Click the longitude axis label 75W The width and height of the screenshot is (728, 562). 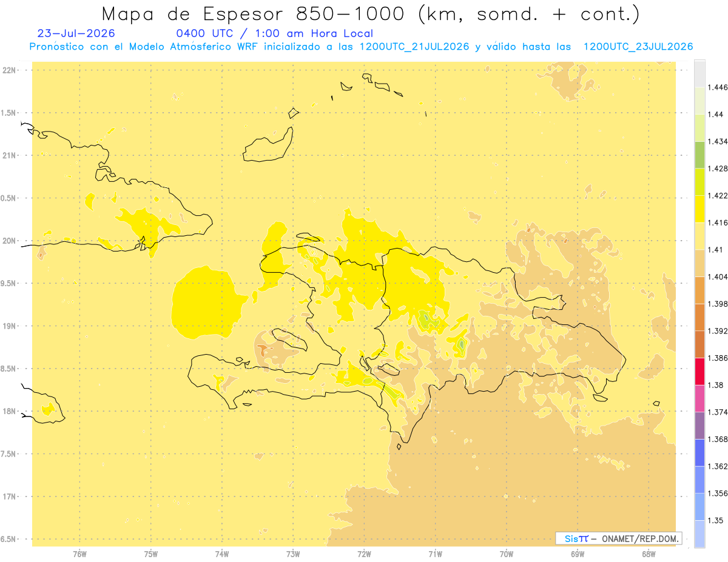click(x=151, y=554)
